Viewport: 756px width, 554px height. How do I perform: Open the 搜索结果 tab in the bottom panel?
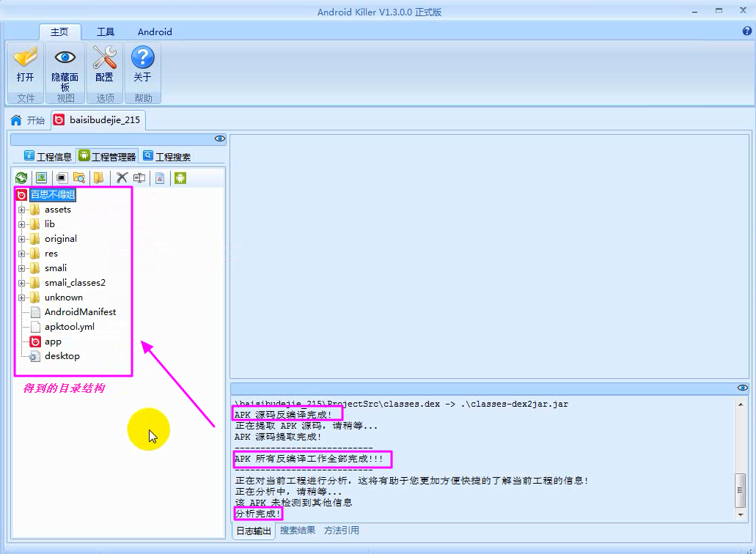[298, 531]
